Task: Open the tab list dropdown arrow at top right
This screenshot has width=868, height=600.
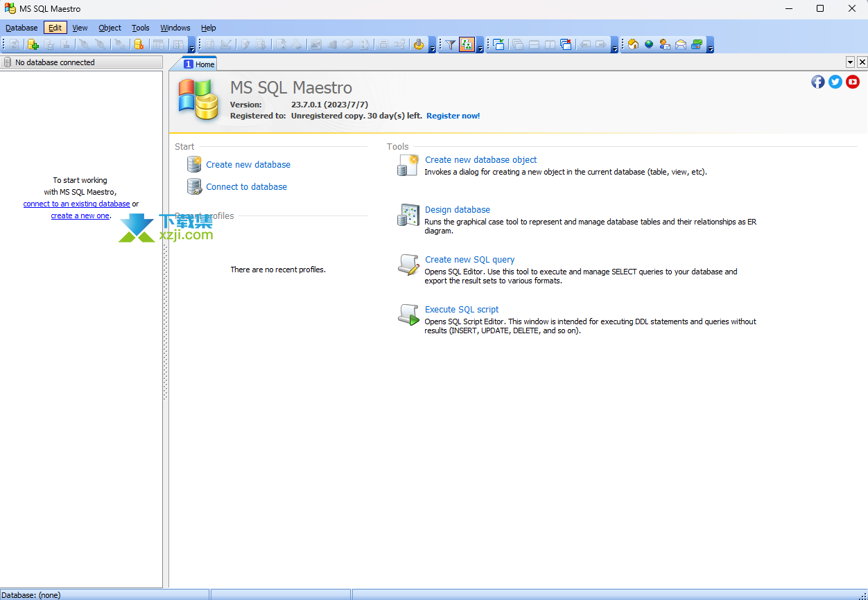Action: (851, 62)
